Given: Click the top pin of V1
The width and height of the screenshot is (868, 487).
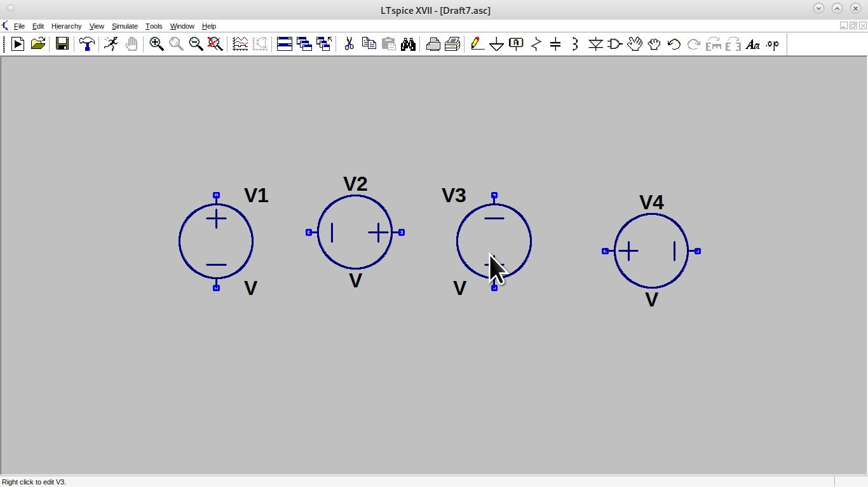Looking at the screenshot, I should click(216, 195).
